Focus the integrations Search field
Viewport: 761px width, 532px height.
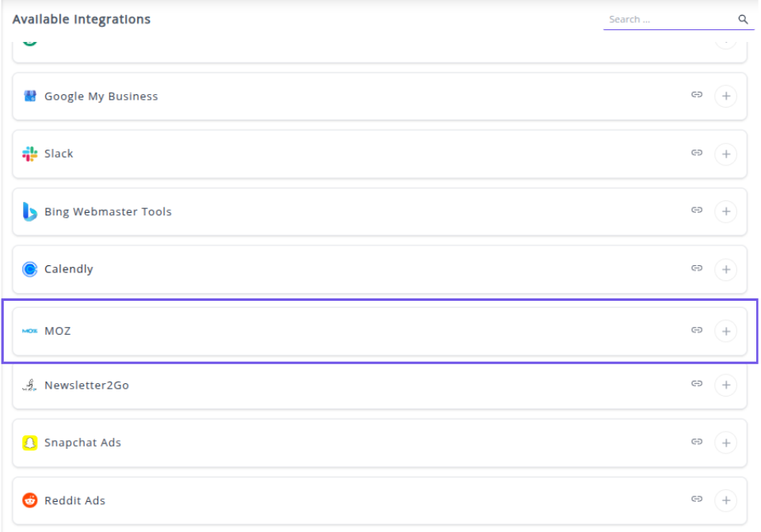669,20
